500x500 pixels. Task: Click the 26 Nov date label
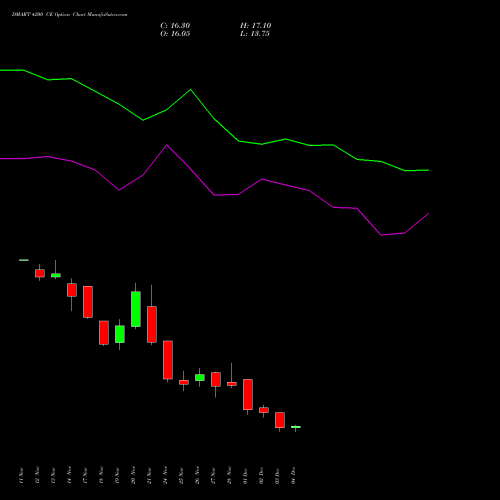[197, 476]
